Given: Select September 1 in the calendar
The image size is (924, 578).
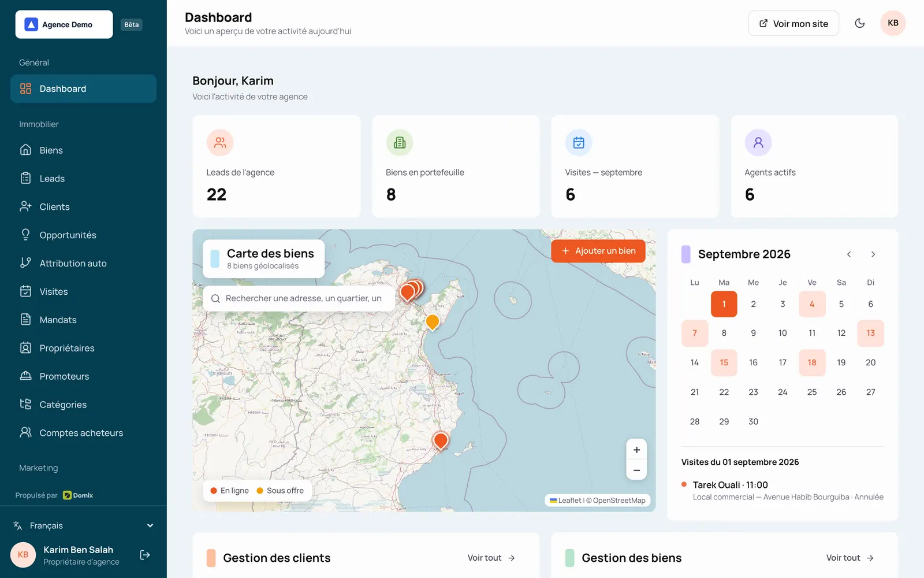Looking at the screenshot, I should point(724,304).
